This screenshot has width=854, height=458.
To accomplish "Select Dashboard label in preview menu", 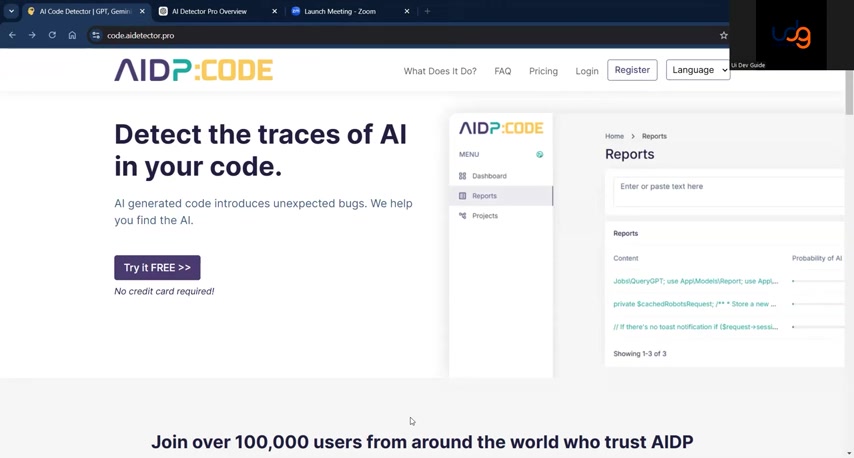I will click(x=489, y=176).
